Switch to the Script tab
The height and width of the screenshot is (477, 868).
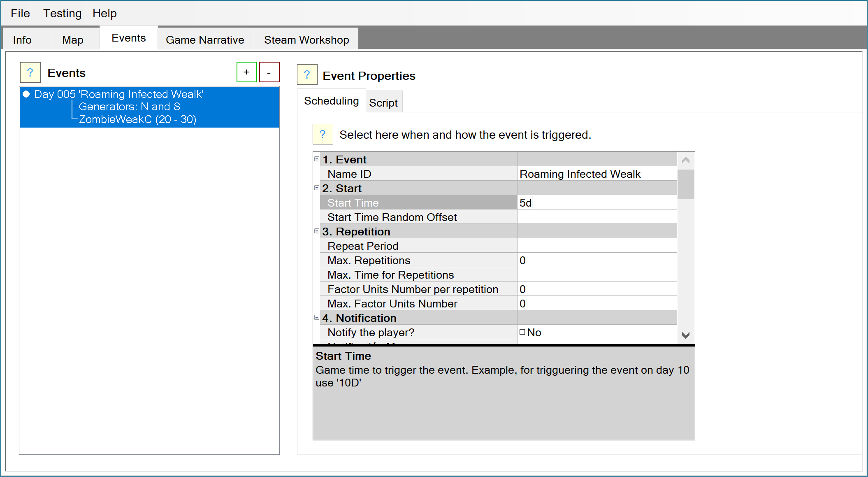click(383, 103)
